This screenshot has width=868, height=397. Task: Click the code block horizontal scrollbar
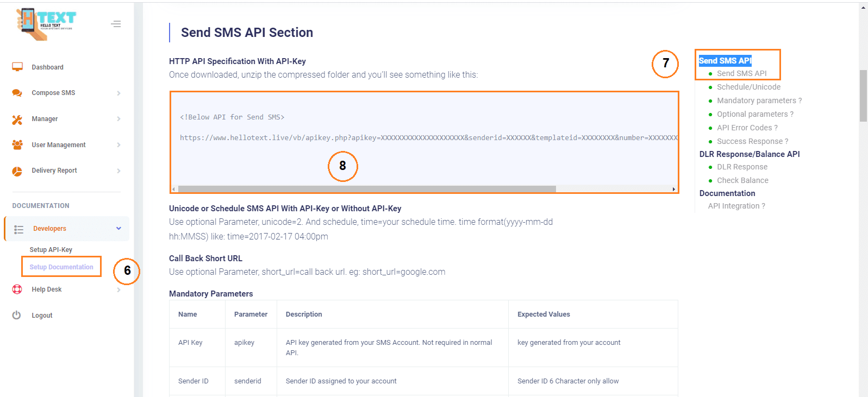coord(367,189)
